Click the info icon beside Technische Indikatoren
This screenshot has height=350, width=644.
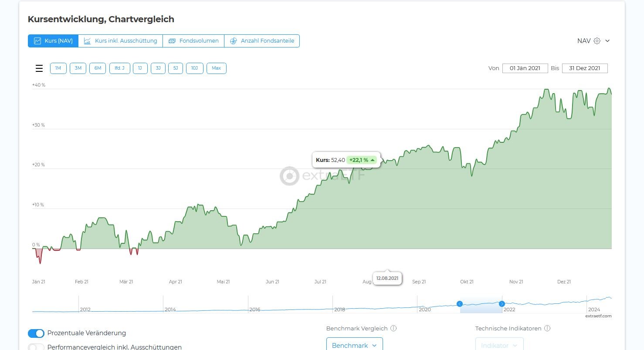547,329
